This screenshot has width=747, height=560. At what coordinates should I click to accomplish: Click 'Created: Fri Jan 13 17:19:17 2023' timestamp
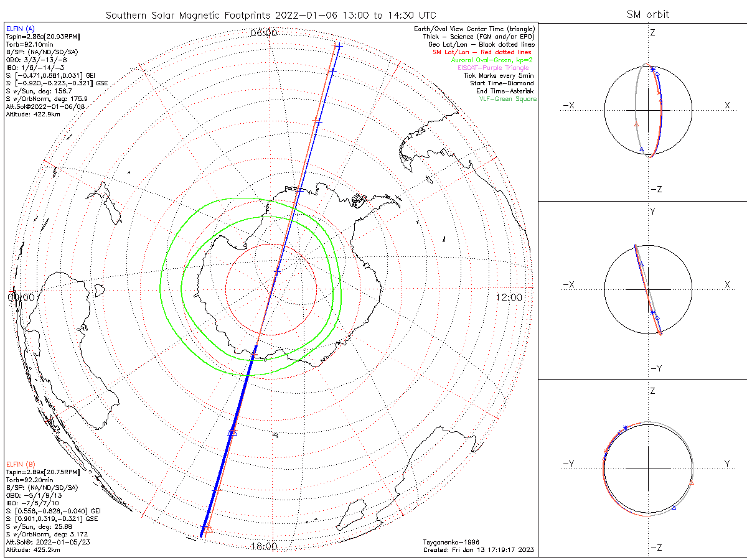tap(479, 549)
